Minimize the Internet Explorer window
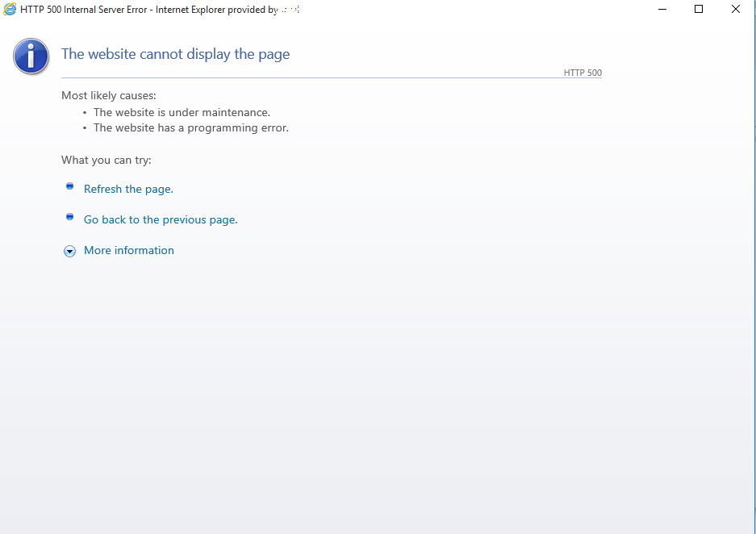The height and width of the screenshot is (534, 756). [662, 10]
